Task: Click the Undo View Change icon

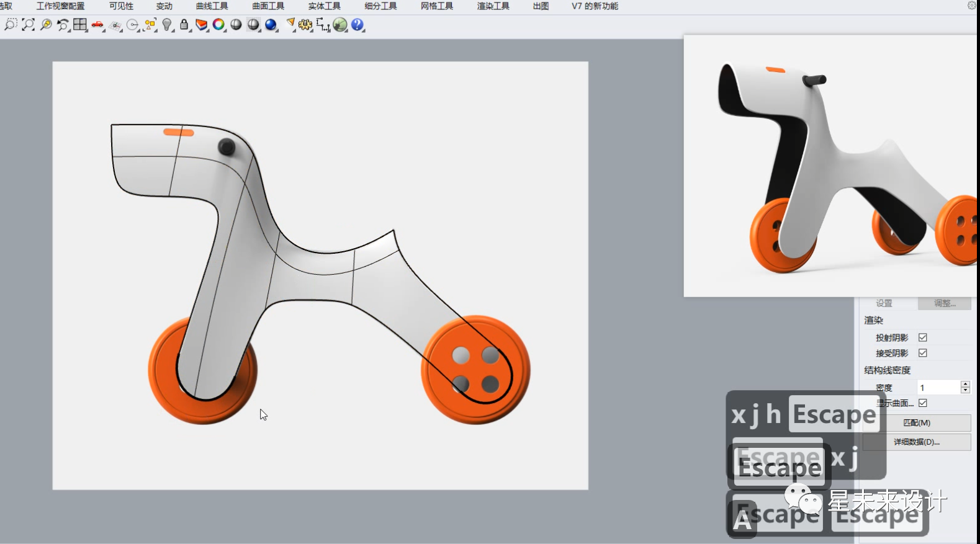Action: point(63,25)
